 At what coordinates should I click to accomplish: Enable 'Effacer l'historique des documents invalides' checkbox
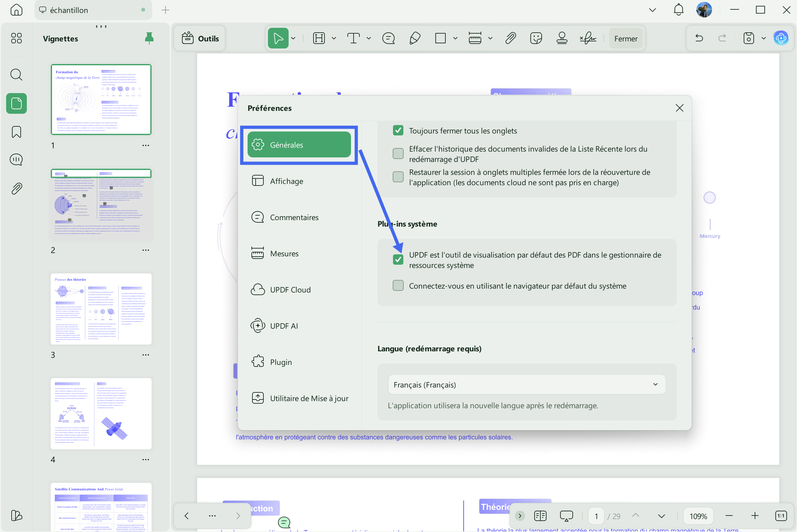point(398,154)
